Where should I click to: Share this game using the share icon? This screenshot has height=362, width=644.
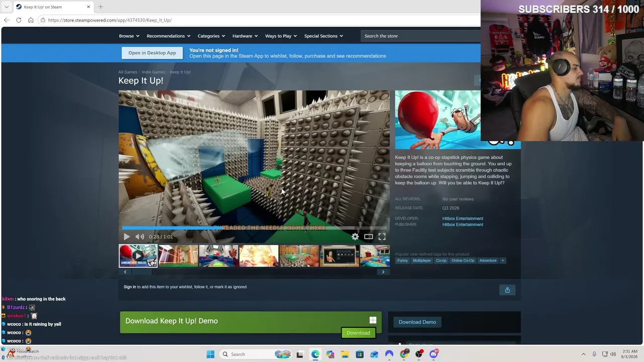[507, 290]
